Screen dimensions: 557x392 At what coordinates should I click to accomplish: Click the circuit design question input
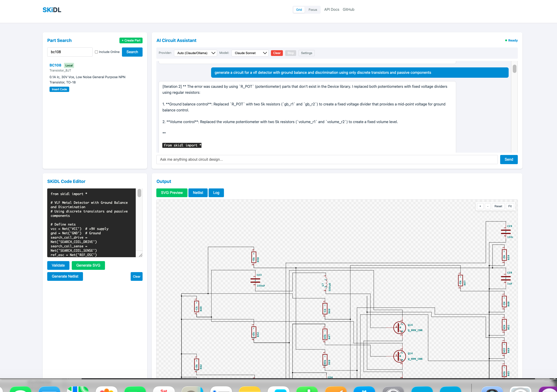(x=327, y=159)
